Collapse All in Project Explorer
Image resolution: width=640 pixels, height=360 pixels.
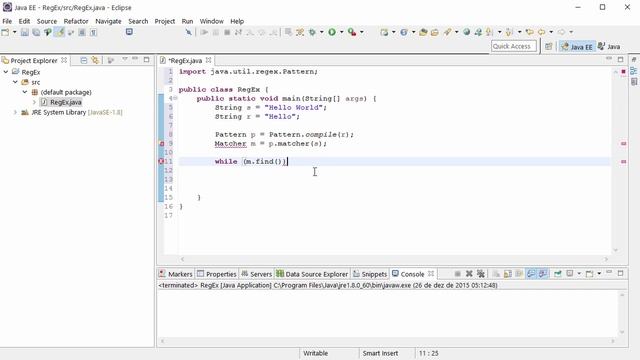pyautogui.click(x=84, y=60)
